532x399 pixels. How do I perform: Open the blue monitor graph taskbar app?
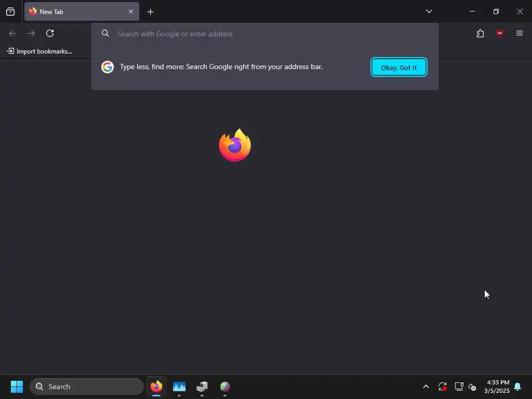[x=179, y=387]
